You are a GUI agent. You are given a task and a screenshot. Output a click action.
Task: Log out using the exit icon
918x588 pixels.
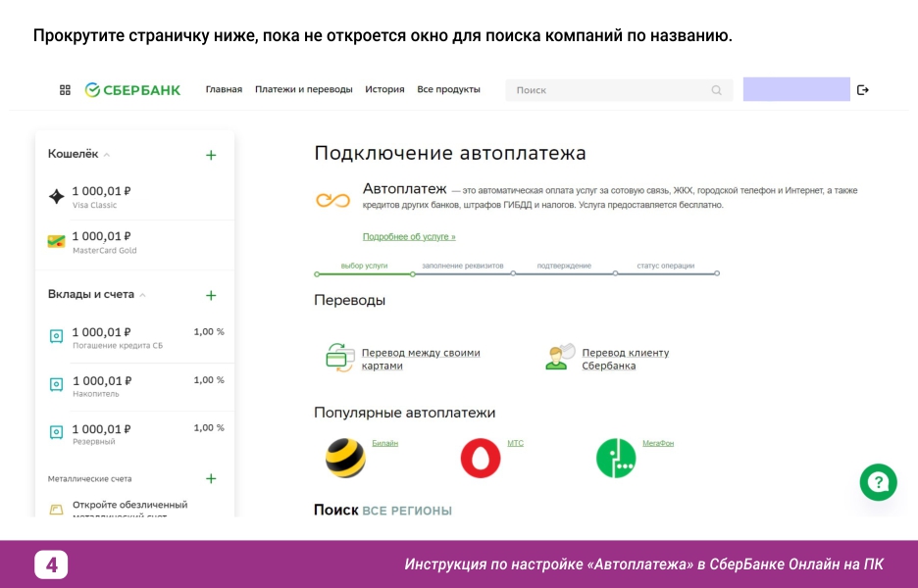[862, 90]
